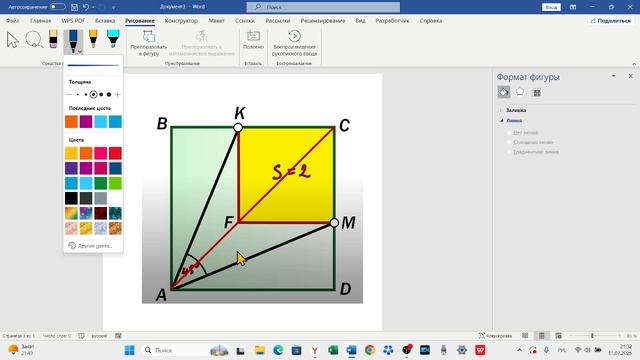Close the Format Shape pane

(x=630, y=76)
